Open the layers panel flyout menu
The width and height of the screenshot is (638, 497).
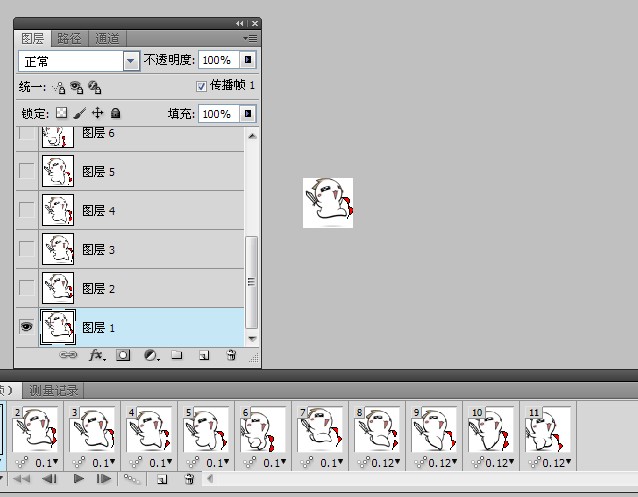tap(250, 39)
